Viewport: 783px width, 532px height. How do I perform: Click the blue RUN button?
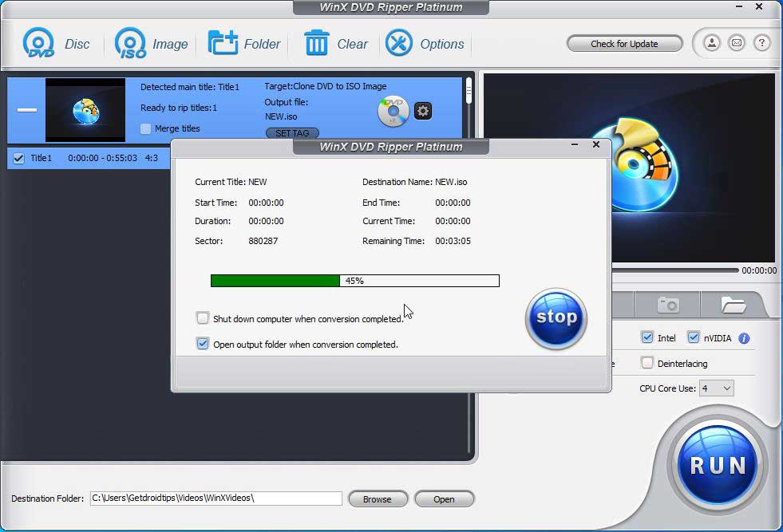click(717, 465)
